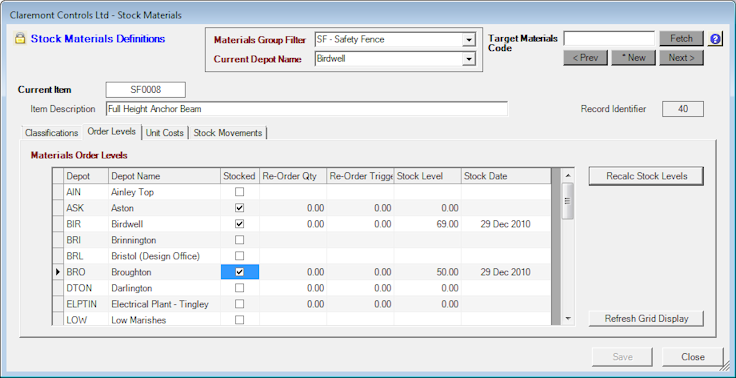Click the Depot column header
This screenshot has width=736, height=378.
[86, 176]
